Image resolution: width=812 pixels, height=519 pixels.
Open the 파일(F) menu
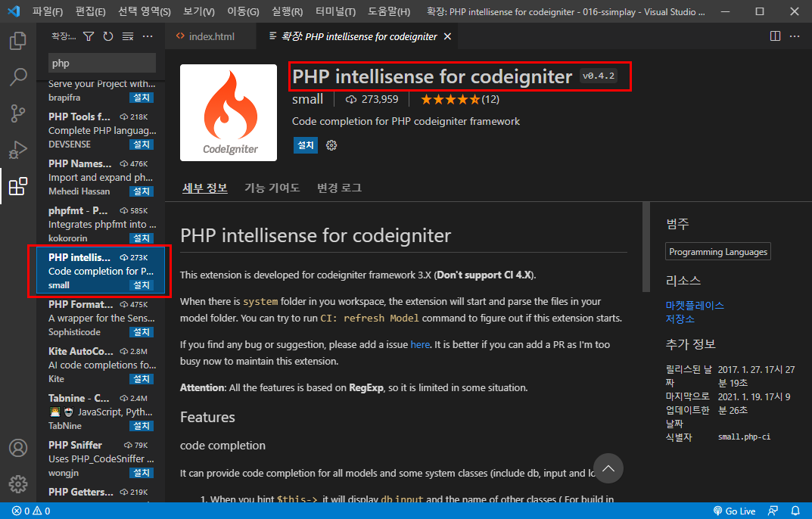pyautogui.click(x=48, y=11)
